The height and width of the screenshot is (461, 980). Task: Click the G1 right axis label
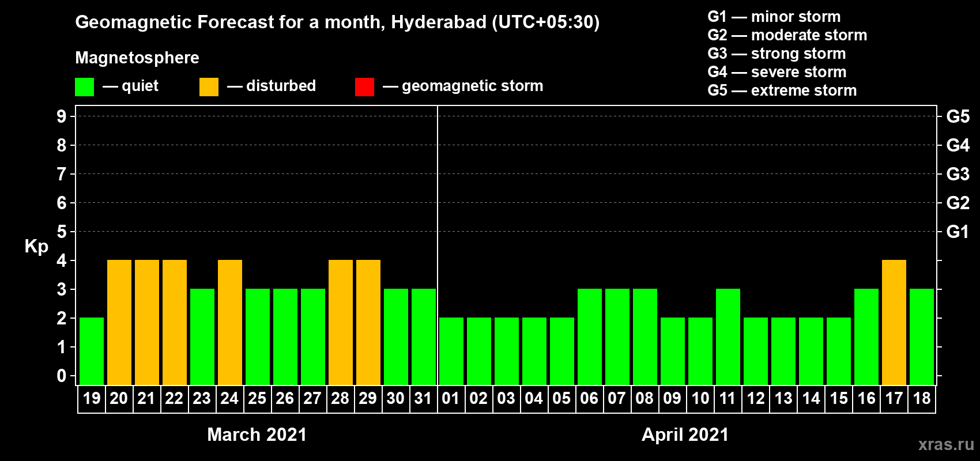[x=958, y=232]
